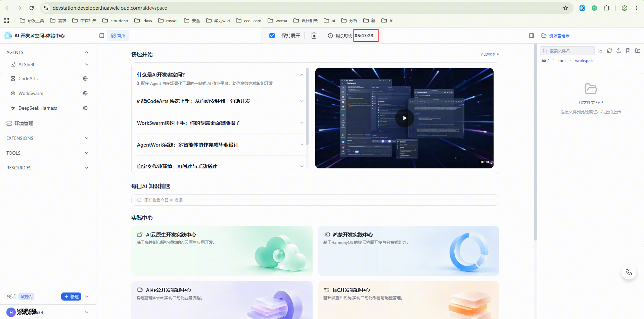Collapse the left sidebar panel icon
Image resolution: width=644 pixels, height=319 pixels.
(102, 36)
